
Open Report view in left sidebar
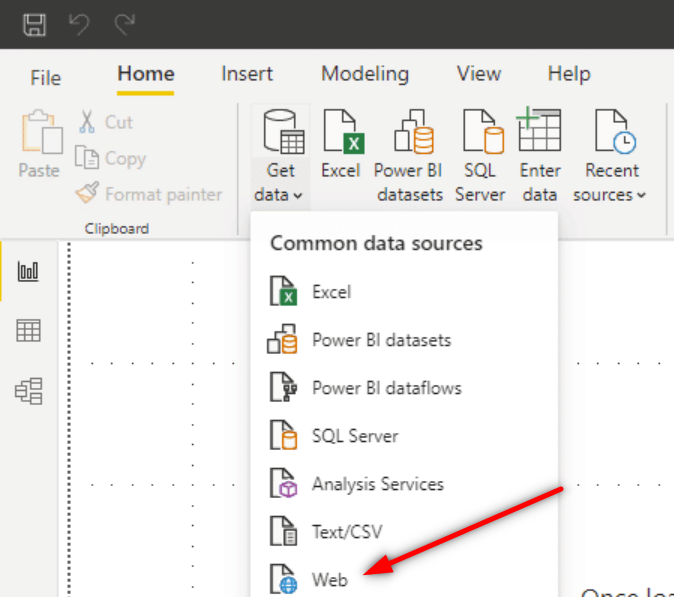pyautogui.click(x=28, y=271)
